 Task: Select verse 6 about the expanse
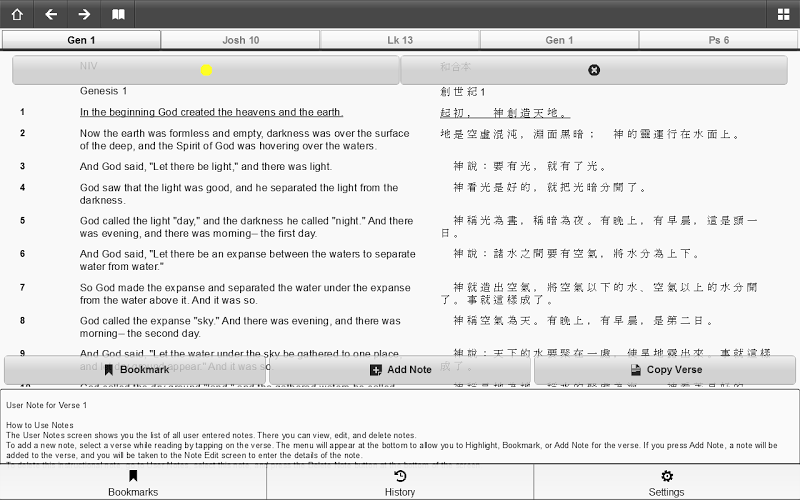(247, 260)
